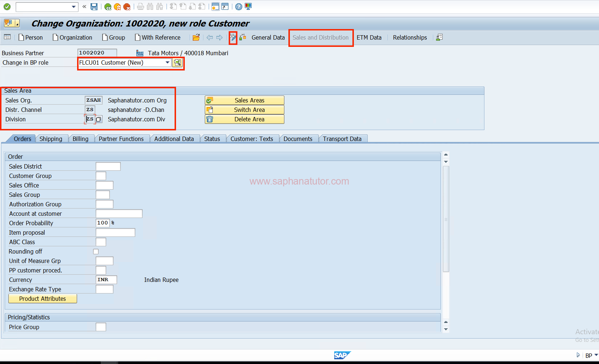Viewport: 599px width, 364px height.
Task: Save with the floppy disk icon
Action: coord(94,7)
